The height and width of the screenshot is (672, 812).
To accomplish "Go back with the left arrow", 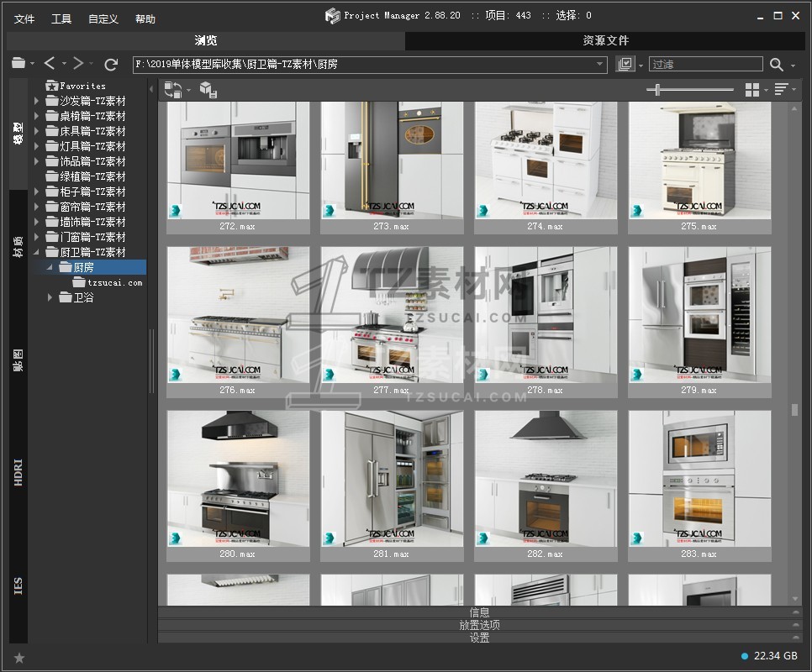I will pyautogui.click(x=50, y=64).
